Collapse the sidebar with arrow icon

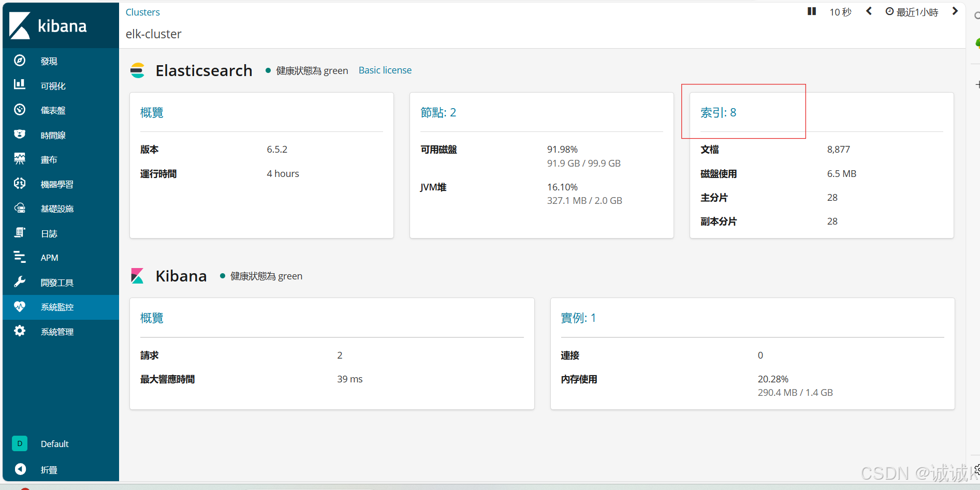[20, 469]
